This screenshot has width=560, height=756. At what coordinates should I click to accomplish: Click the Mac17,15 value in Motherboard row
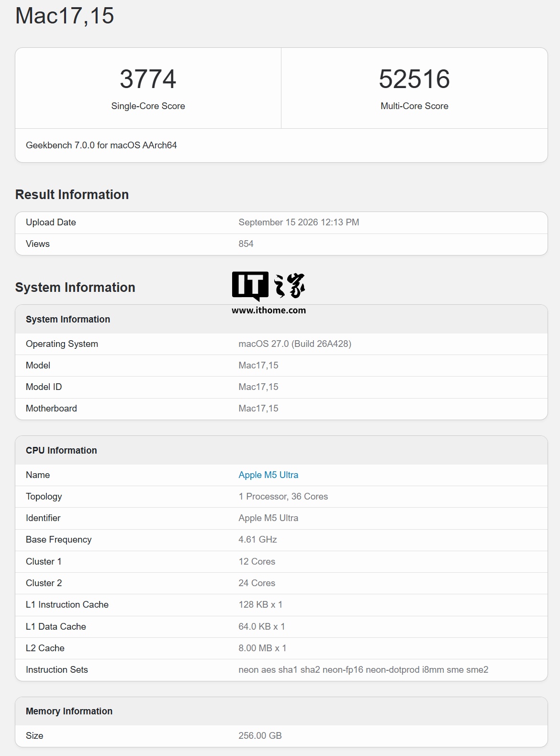coord(258,408)
